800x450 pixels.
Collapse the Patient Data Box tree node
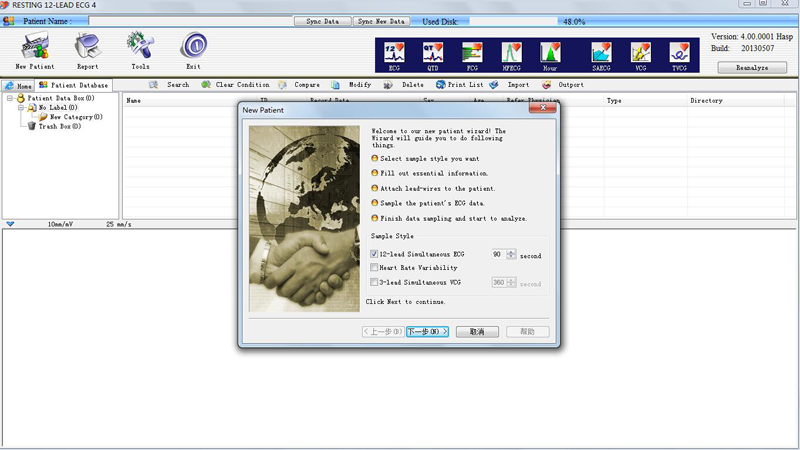coord(9,99)
